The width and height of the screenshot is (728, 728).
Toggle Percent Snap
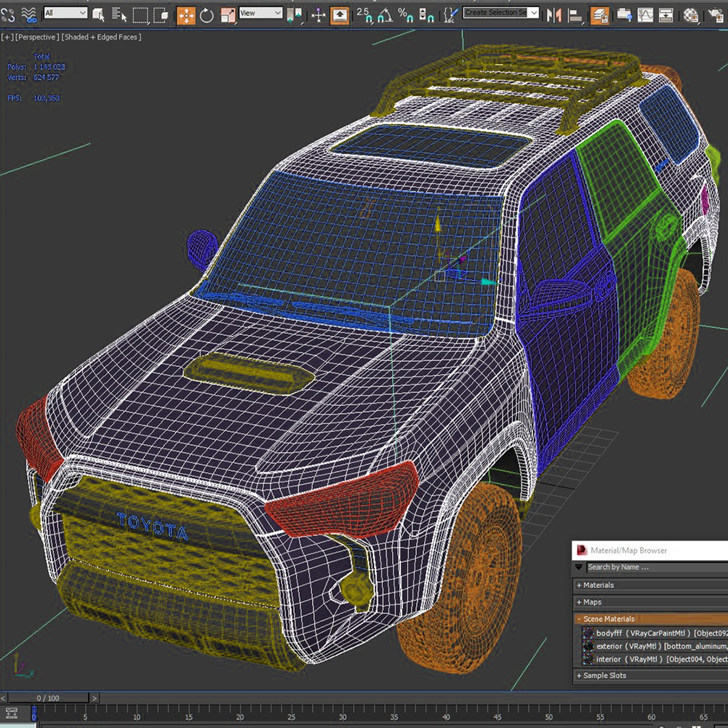tap(405, 15)
